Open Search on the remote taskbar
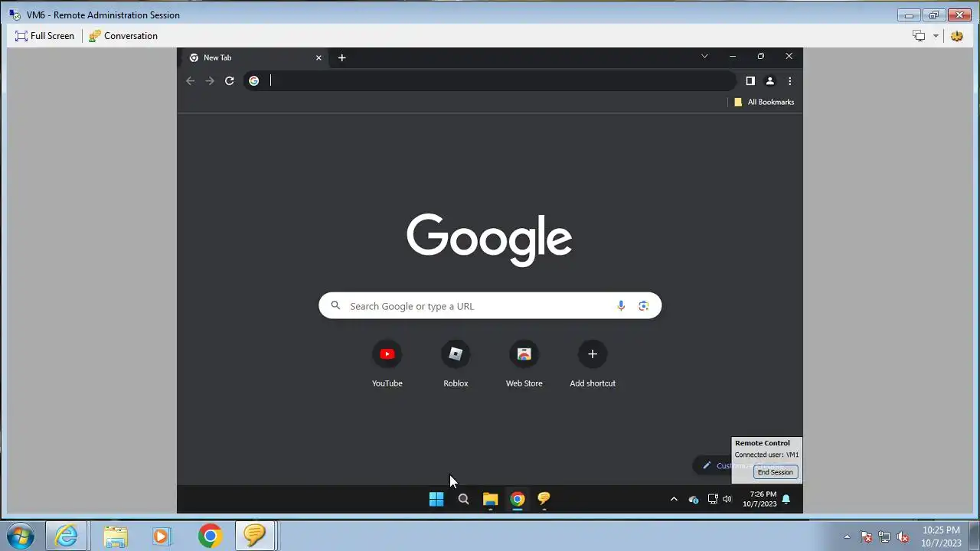 tap(463, 499)
